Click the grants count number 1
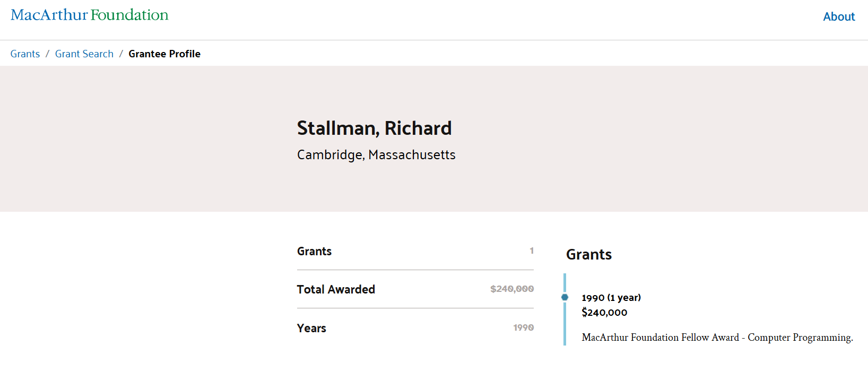Image resolution: width=868 pixels, height=371 pixels. [x=531, y=251]
